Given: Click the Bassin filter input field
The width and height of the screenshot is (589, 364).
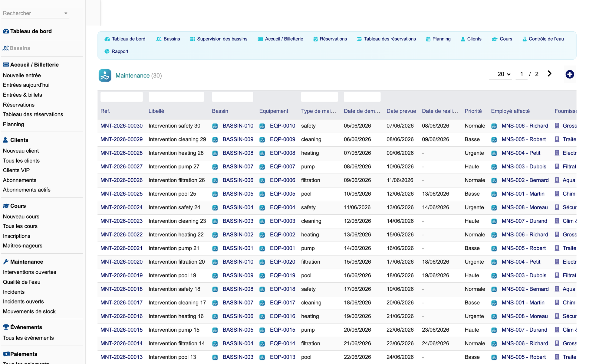Looking at the screenshot, I should coord(232,97).
